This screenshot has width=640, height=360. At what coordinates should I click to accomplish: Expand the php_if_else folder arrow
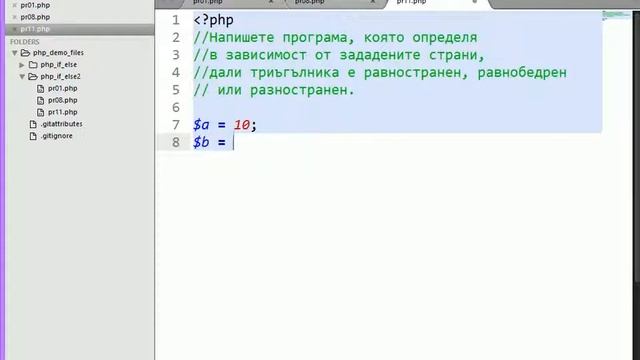[x=22, y=64]
